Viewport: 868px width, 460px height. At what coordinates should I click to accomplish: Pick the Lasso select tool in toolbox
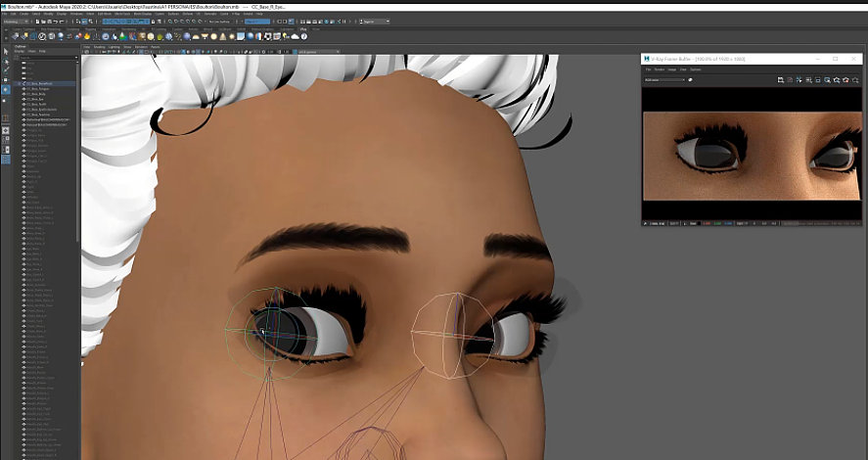6,61
